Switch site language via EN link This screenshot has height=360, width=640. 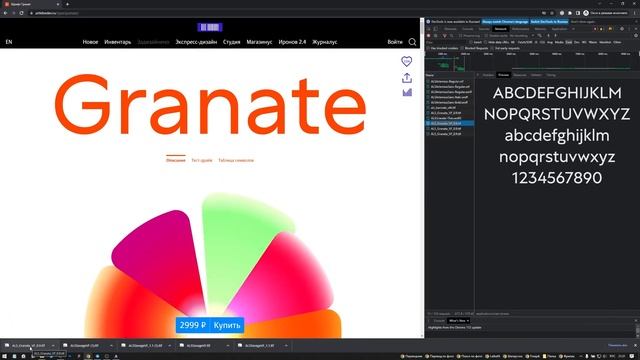pos(9,42)
